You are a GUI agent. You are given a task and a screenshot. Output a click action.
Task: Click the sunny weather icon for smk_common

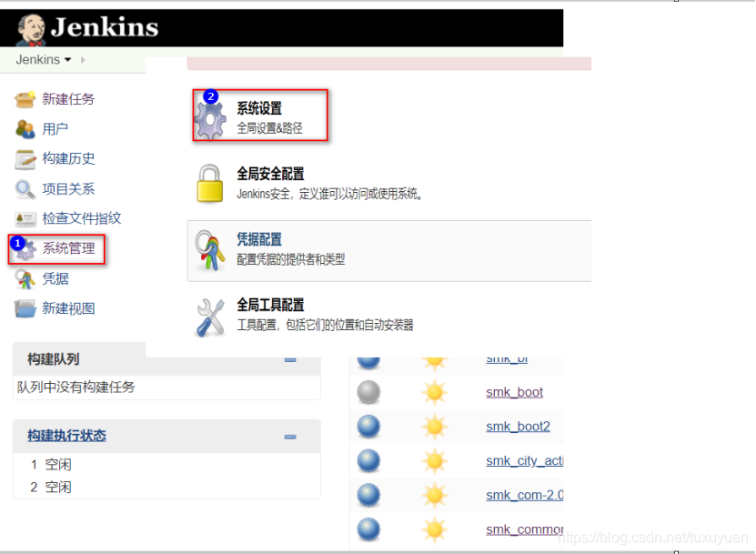coord(435,529)
